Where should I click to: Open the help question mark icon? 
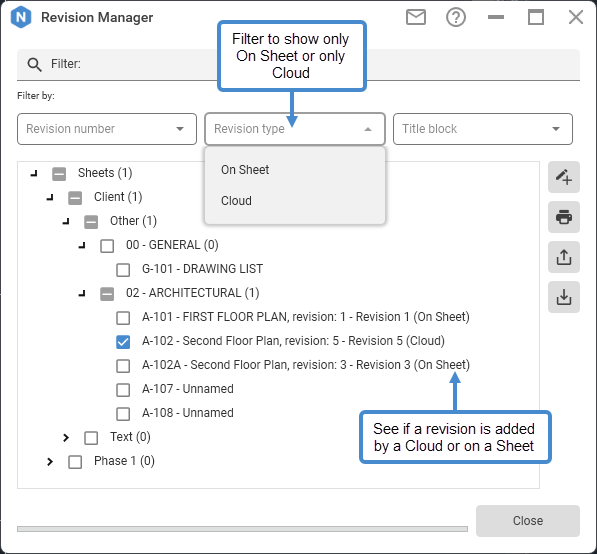[x=456, y=18]
